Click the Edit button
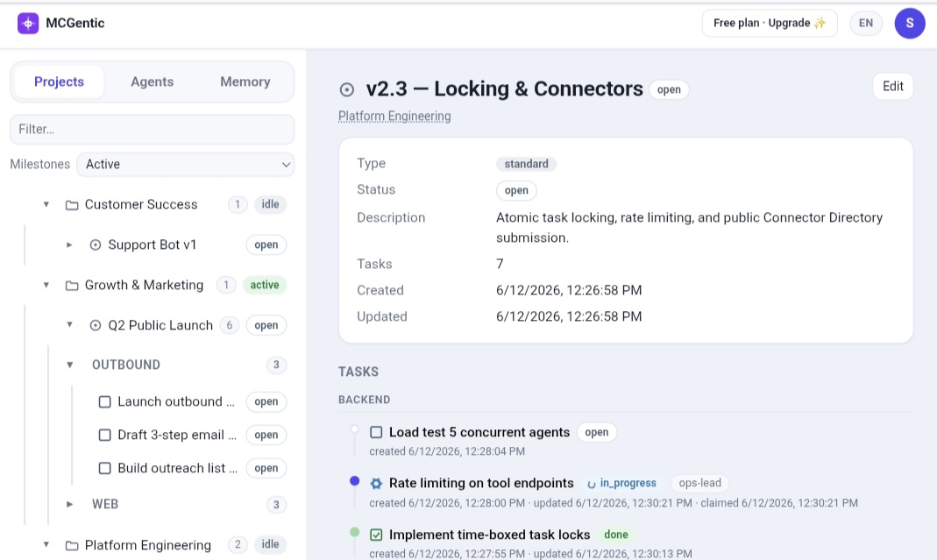Viewport: 937px width, 560px height. [893, 86]
